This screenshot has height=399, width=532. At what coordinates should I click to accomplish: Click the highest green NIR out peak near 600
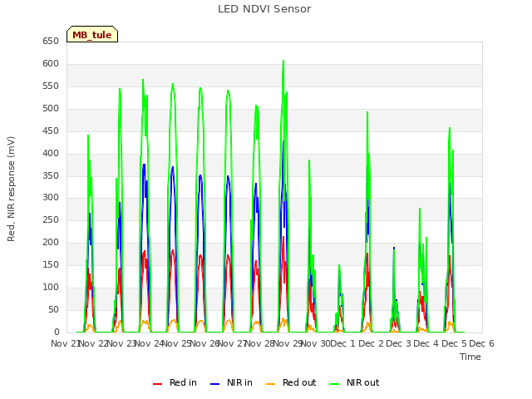coord(283,61)
